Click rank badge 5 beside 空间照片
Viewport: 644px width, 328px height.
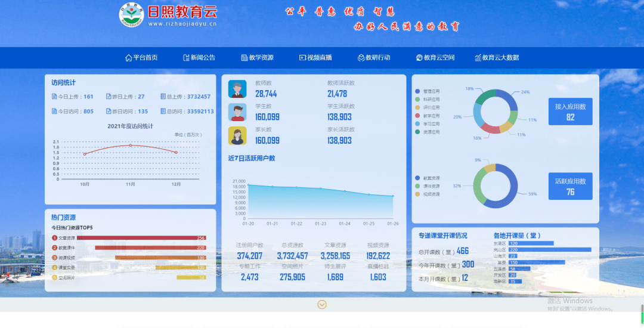pos(55,277)
